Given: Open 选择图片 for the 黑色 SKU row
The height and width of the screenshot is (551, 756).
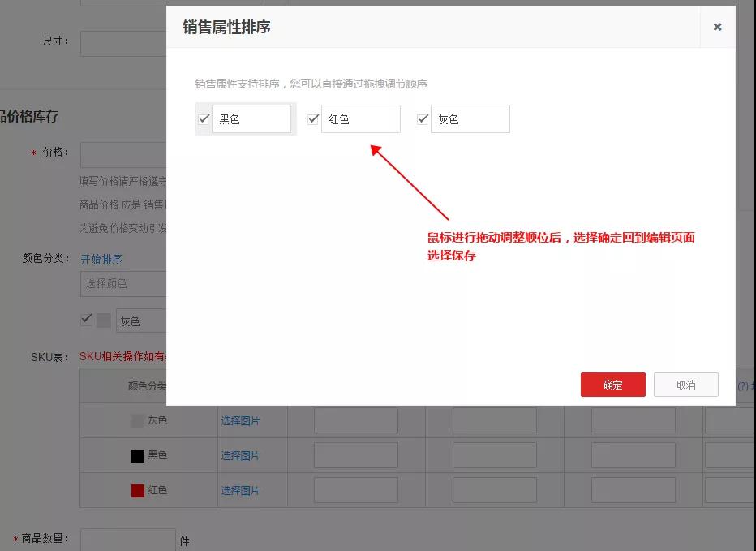Looking at the screenshot, I should 242,455.
